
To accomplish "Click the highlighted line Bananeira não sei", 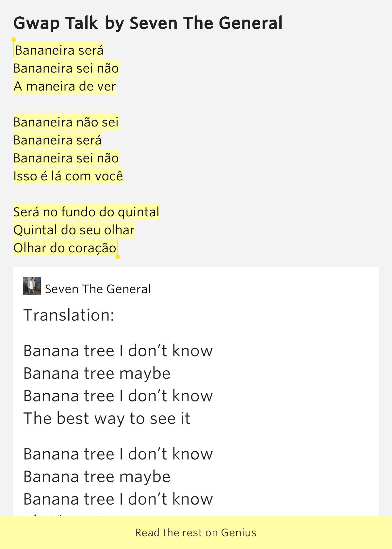I will pos(66,122).
